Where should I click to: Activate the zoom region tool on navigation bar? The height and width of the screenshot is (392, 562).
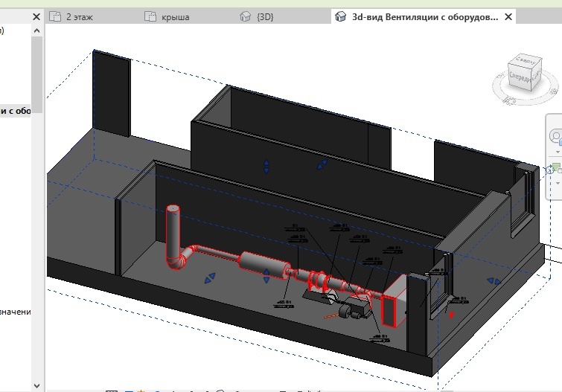[x=556, y=167]
